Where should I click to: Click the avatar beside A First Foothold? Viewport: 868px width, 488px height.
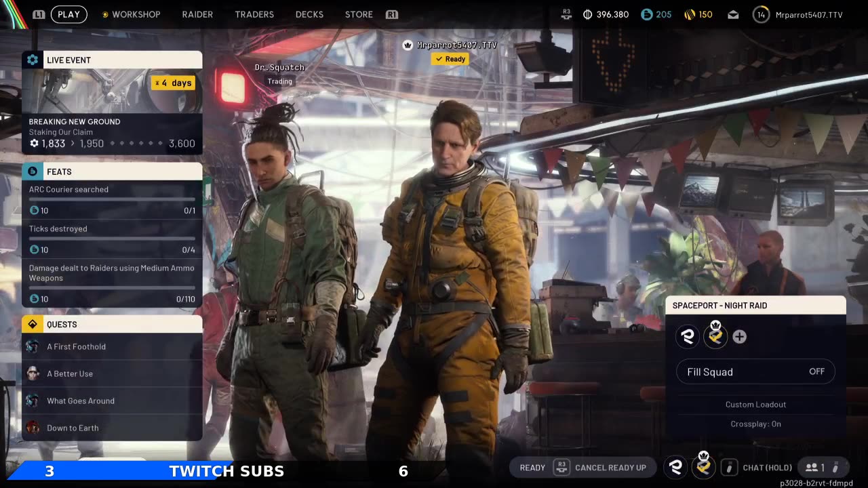tap(33, 346)
